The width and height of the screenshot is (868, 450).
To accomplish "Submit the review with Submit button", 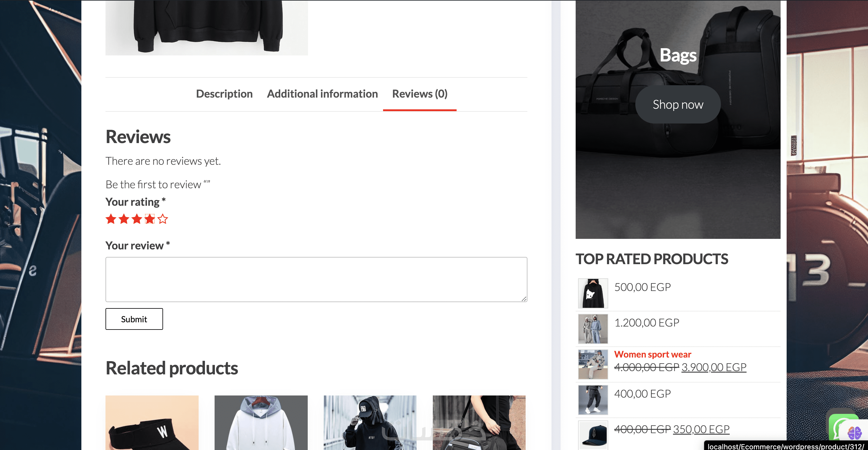I will tap(134, 319).
